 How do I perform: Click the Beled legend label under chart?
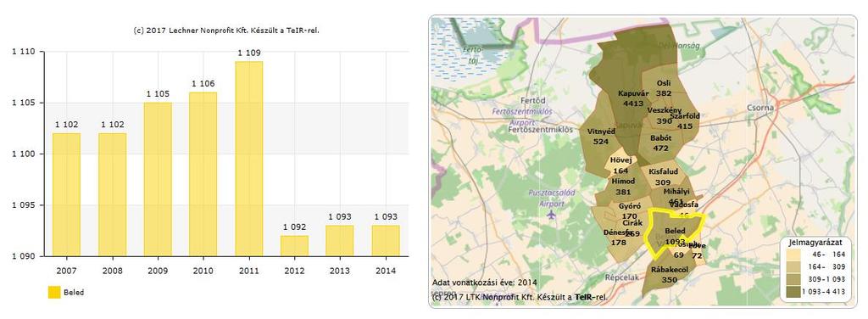(x=75, y=293)
